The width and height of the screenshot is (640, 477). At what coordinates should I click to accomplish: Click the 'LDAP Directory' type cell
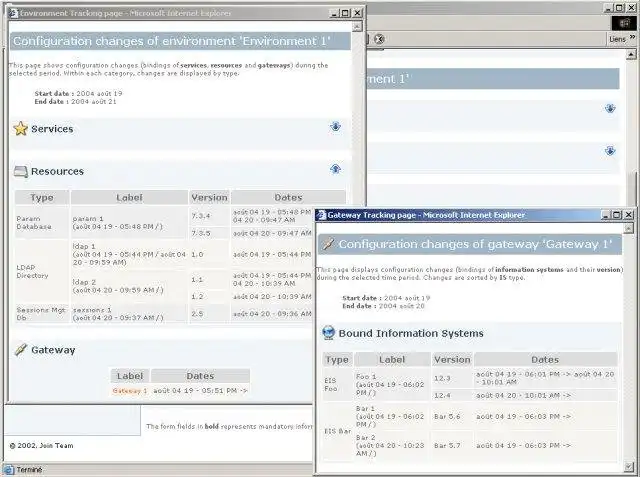[x=42, y=271]
